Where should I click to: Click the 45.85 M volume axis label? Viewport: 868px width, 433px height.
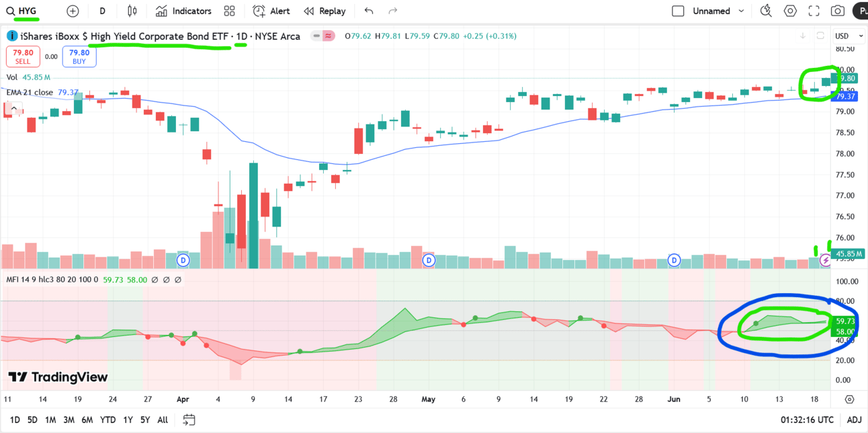[849, 254]
